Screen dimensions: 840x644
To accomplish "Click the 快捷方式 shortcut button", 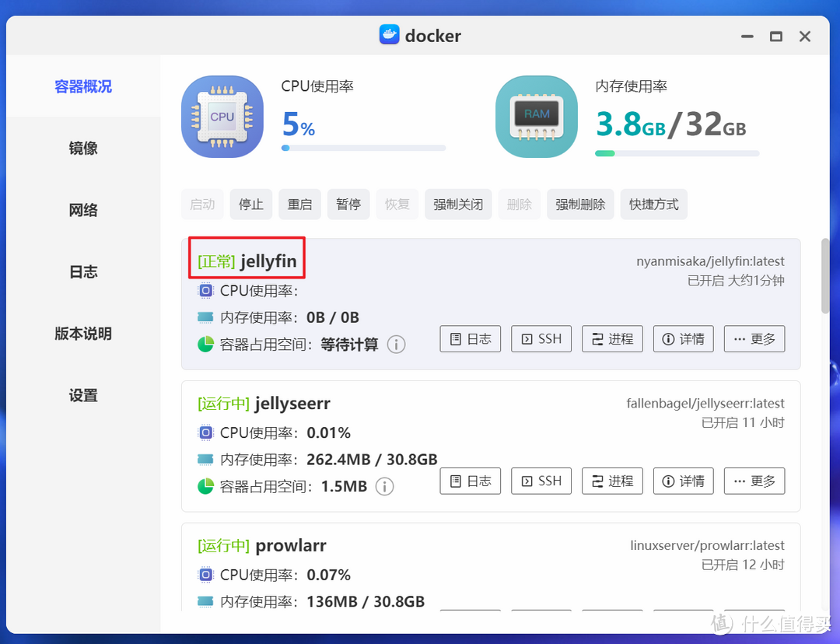I will click(653, 204).
